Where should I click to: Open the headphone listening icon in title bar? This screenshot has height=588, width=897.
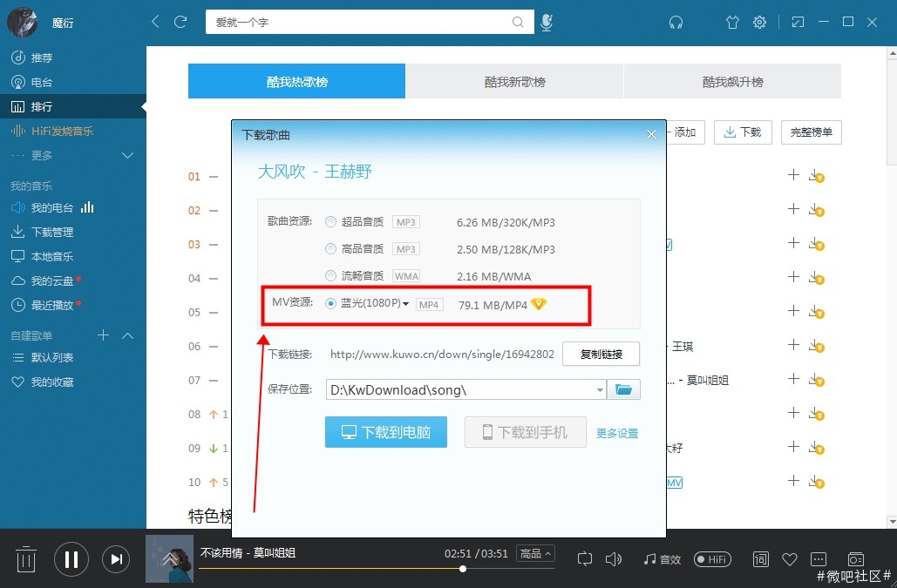coord(676,23)
